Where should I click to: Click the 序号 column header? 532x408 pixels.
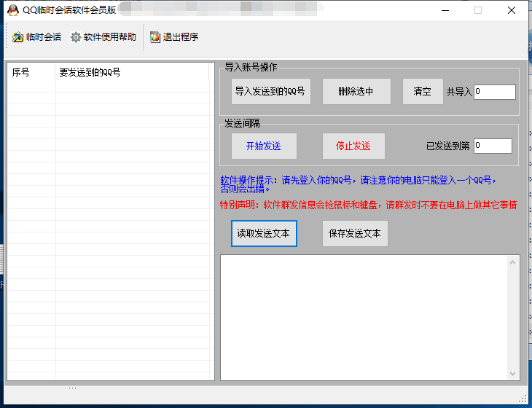(31, 72)
